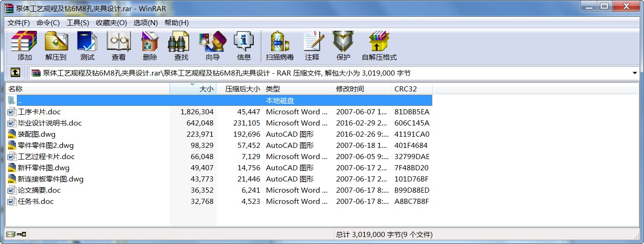Open the 文件(F) menu
Image resolution: width=644 pixels, height=244 pixels.
(19, 22)
